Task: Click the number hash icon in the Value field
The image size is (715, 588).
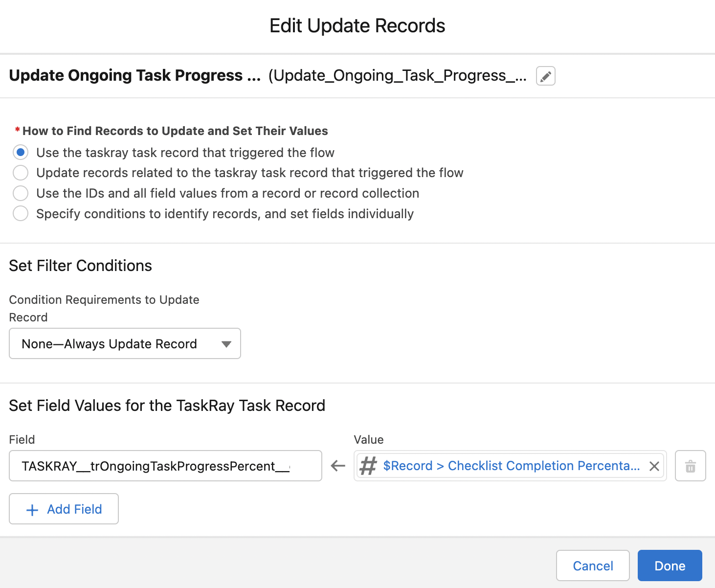Action: [368, 466]
